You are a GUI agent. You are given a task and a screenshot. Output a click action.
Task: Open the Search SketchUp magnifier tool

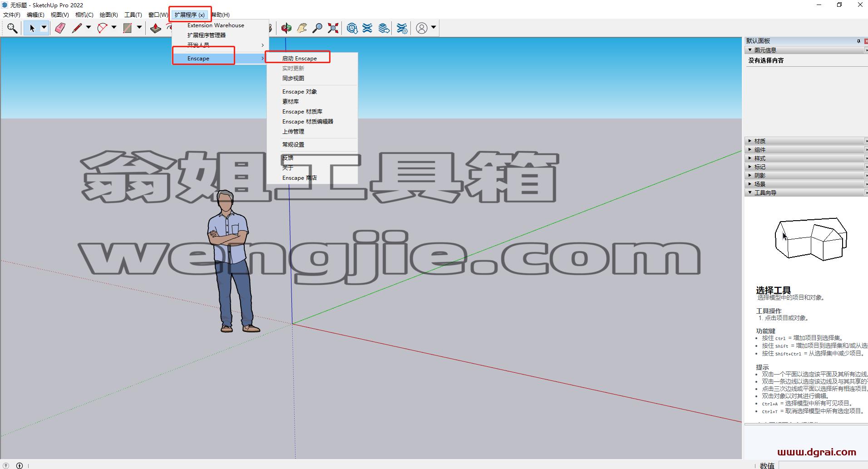[12, 28]
